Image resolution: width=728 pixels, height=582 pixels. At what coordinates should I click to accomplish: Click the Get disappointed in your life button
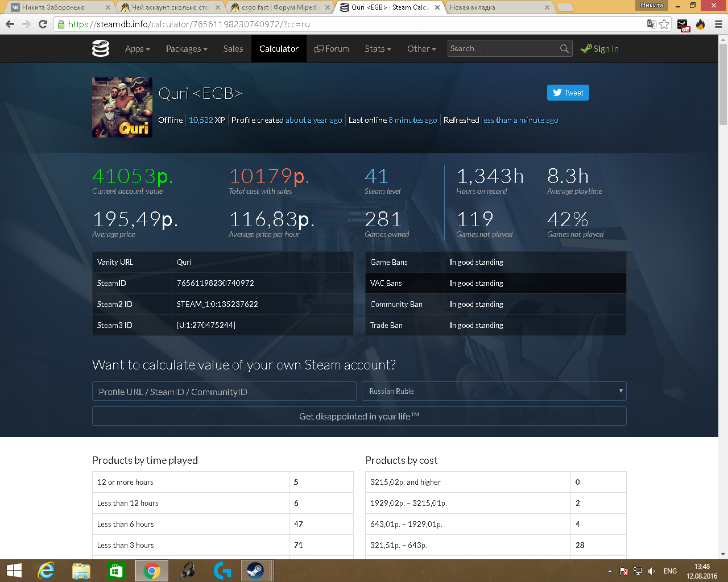click(x=359, y=416)
